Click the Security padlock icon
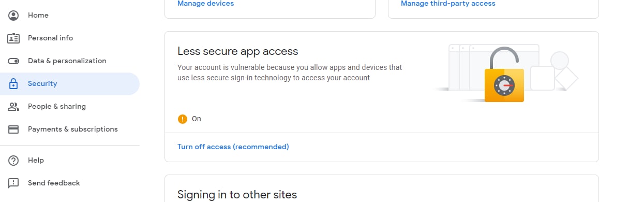 [13, 83]
